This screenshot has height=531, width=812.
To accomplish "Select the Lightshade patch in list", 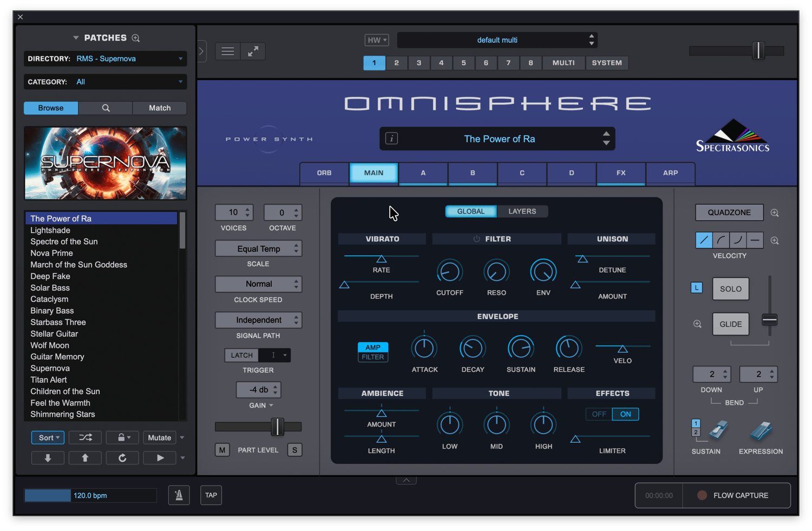I will pos(101,230).
